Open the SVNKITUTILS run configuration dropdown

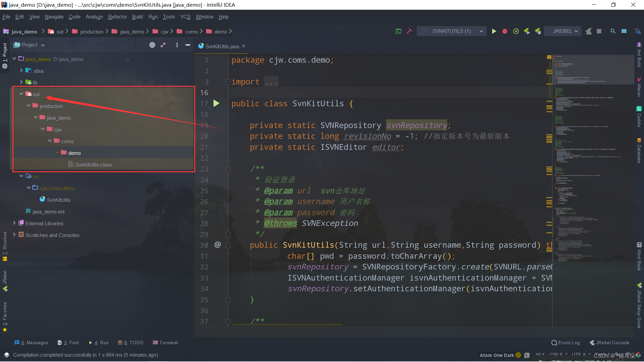[x=452, y=31]
